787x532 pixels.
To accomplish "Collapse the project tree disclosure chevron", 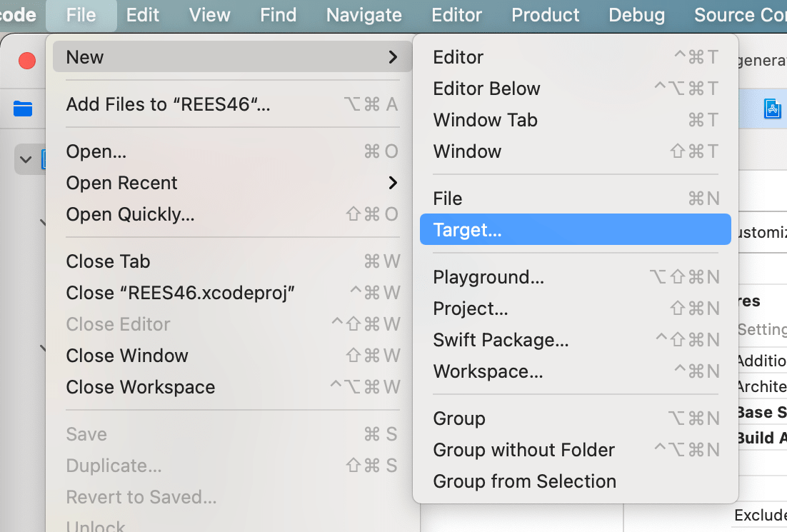I will point(26,159).
